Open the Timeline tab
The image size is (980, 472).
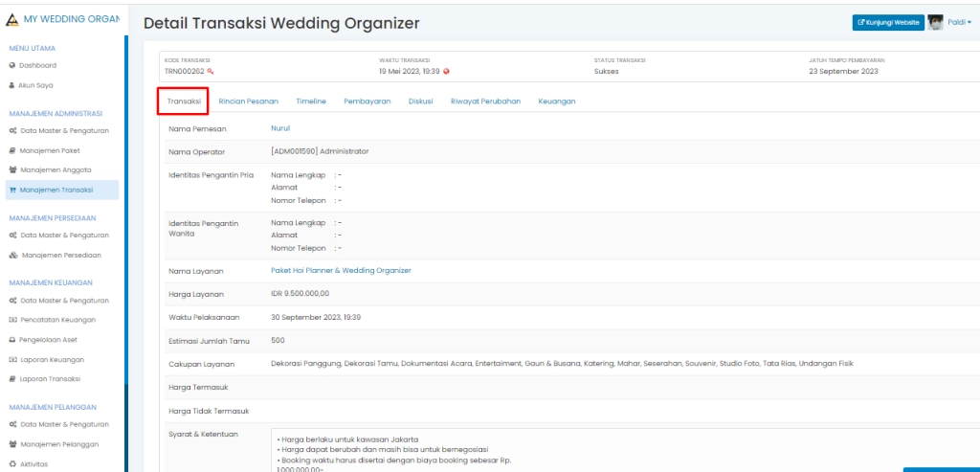click(311, 101)
